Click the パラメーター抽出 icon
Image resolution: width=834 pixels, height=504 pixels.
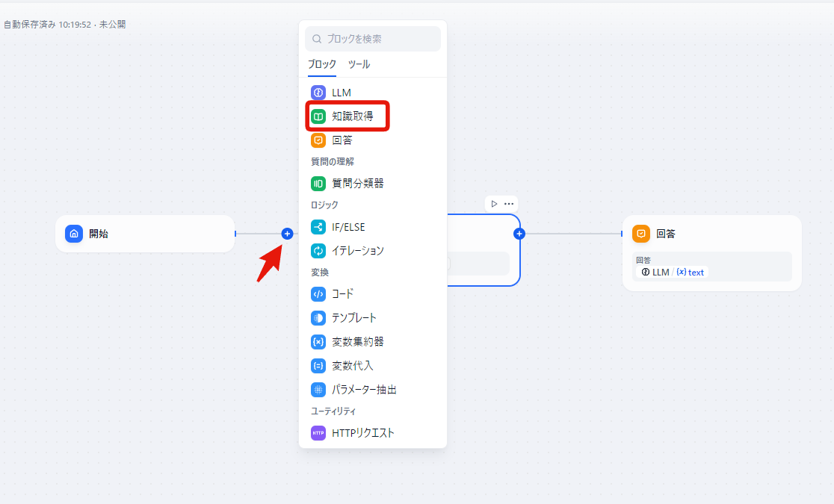(318, 390)
